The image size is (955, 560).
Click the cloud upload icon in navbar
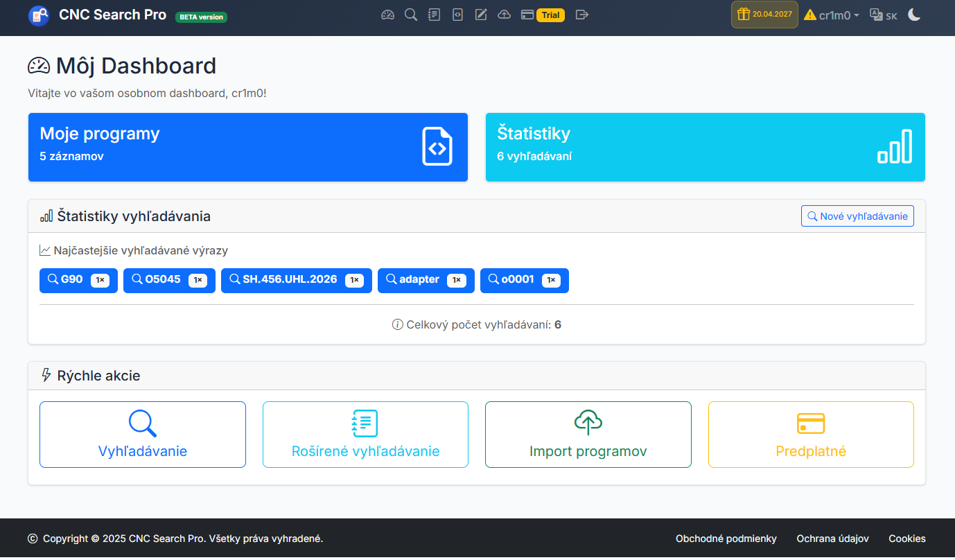click(x=505, y=15)
